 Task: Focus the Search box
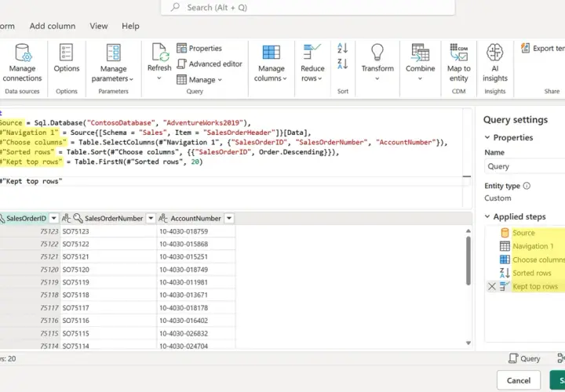click(308, 8)
